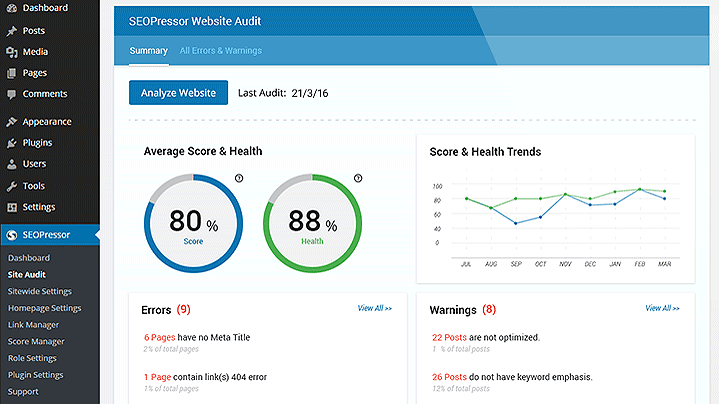Open Sitewide Settings submenu item
Screen dimensions: 719x404
coord(39,291)
